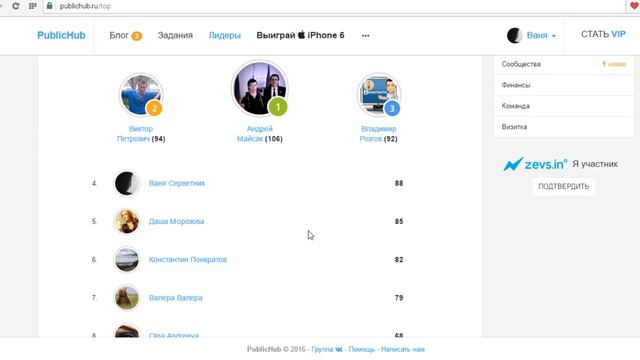Image resolution: width=640 pixels, height=360 pixels.
Task: Click Даша Морозова's avatar
Action: pyautogui.click(x=127, y=221)
